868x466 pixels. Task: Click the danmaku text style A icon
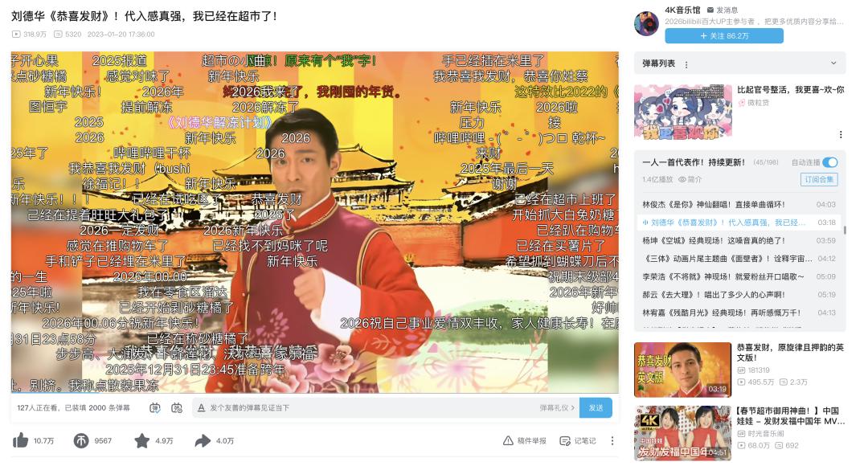(x=201, y=408)
